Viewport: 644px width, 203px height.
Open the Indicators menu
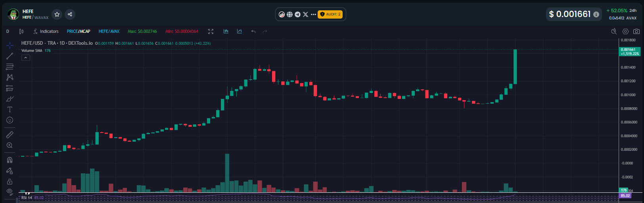click(46, 31)
